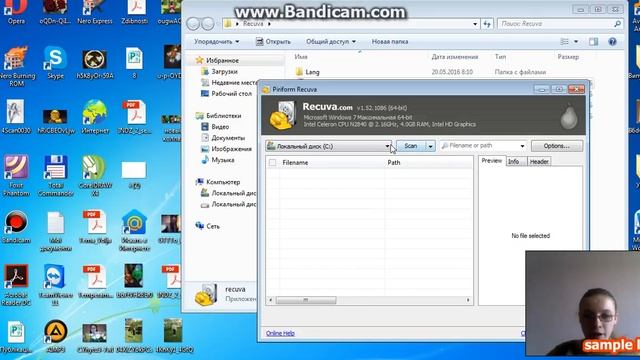Open the Filename or path dropdown arrow
Image resolution: width=640 pixels, height=360 pixels.
click(x=522, y=146)
